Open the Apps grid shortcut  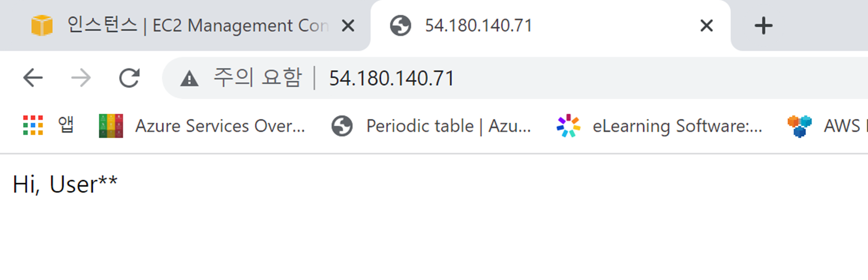[33, 126]
